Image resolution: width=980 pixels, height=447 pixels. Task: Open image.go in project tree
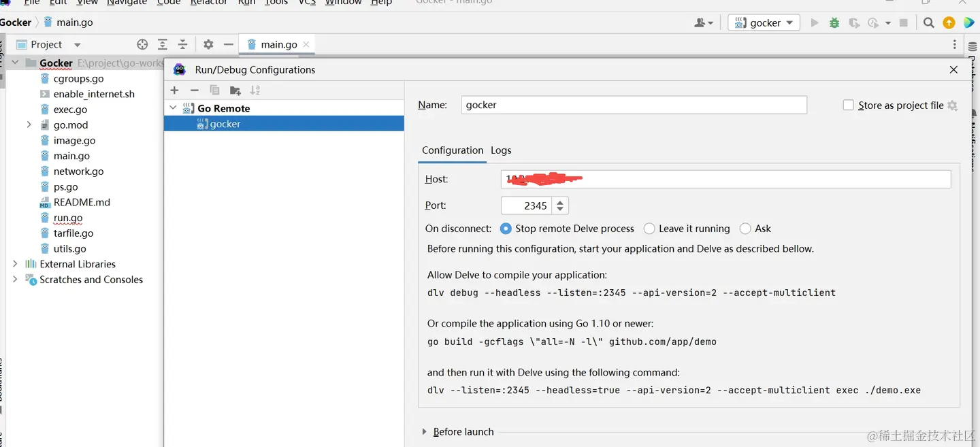[74, 140]
